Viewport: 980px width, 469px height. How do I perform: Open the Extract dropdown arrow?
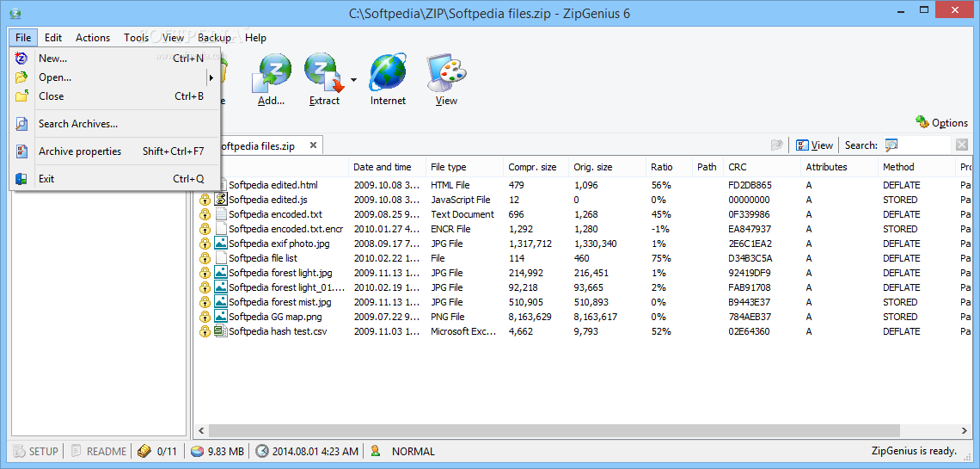(353, 80)
